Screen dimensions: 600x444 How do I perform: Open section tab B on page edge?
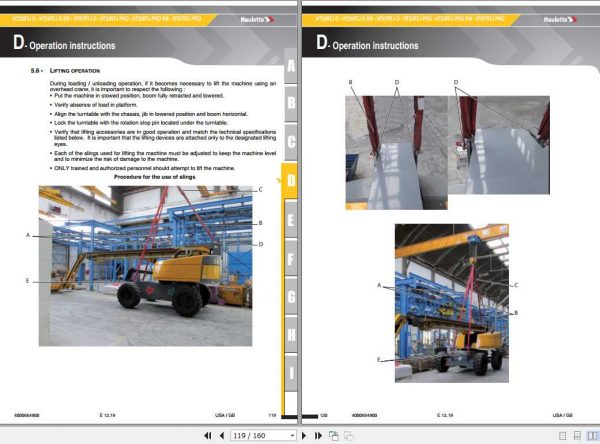291,103
